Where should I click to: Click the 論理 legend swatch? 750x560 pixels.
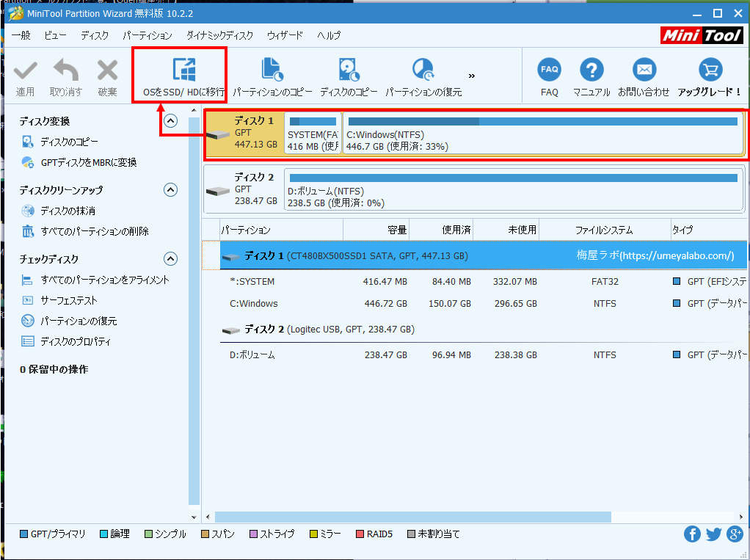click(103, 534)
